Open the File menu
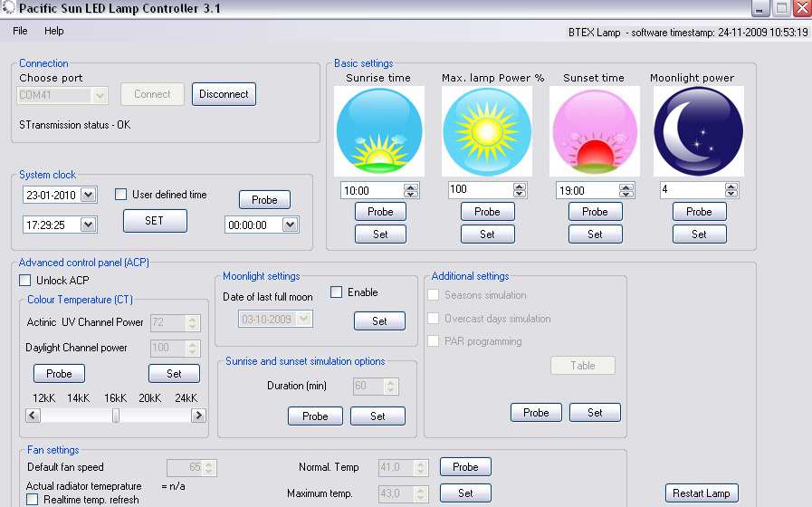Image resolution: width=812 pixels, height=507 pixels. tap(20, 31)
